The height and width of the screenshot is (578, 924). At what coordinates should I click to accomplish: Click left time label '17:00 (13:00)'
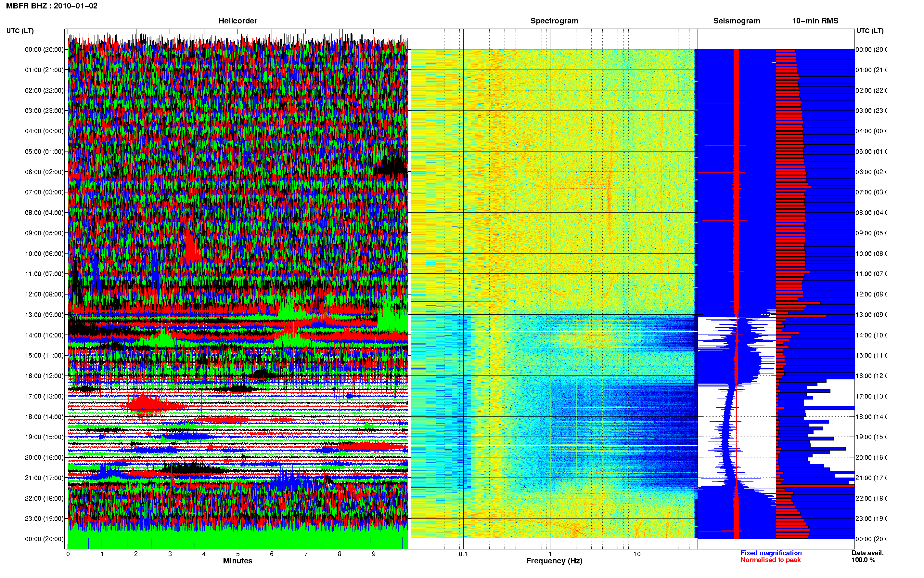pos(44,396)
